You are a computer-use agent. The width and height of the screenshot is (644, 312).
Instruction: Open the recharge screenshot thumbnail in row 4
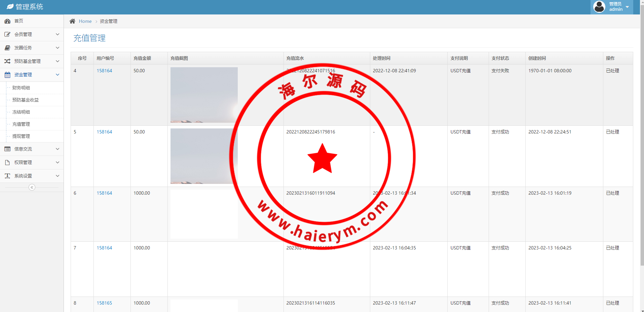[204, 95]
